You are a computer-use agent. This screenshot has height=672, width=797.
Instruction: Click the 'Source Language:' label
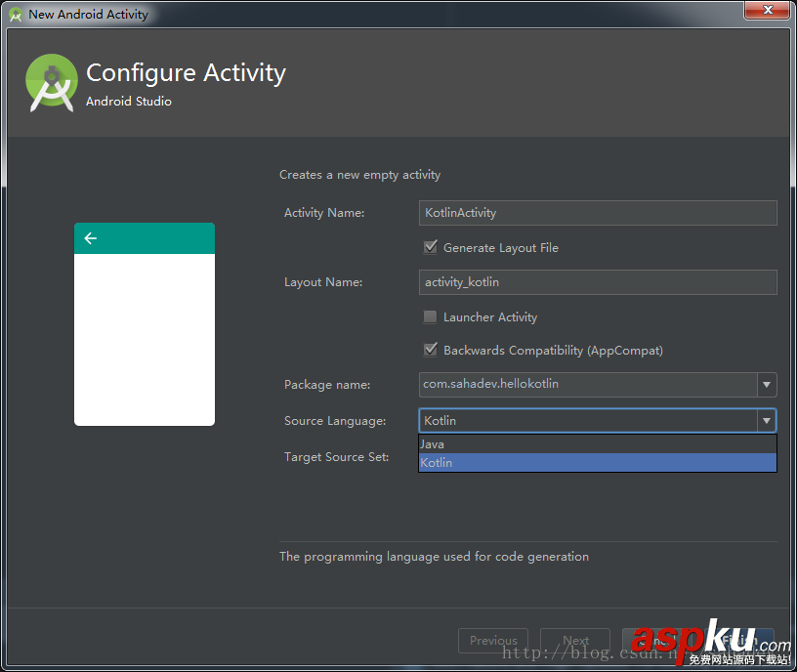click(x=335, y=421)
